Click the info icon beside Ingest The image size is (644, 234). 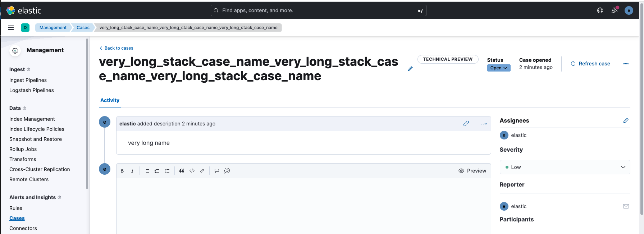click(x=28, y=69)
